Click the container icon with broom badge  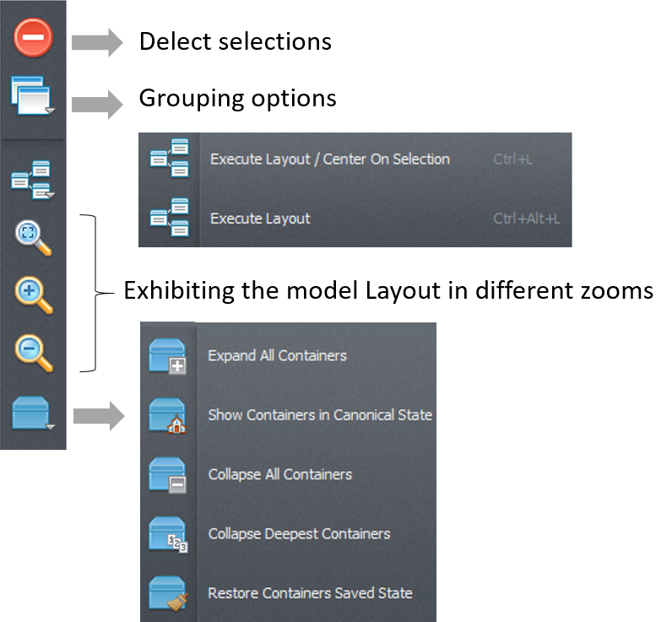coord(167,593)
